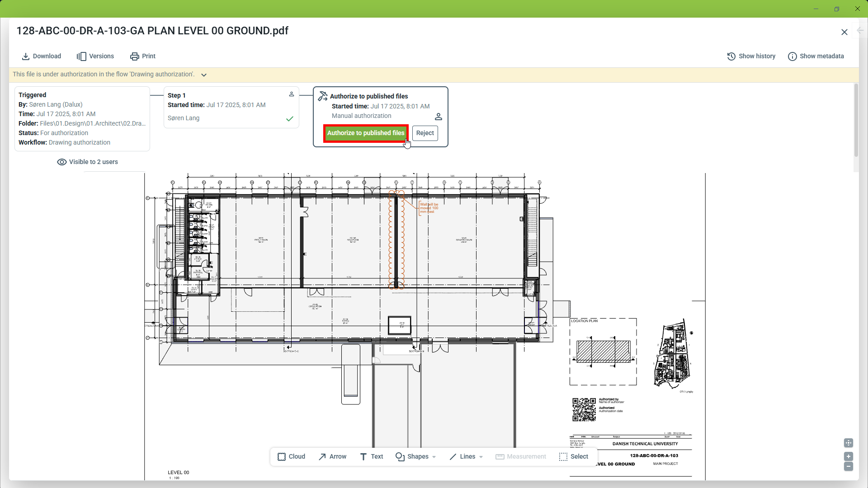Screen dimensions: 868x488
Task: Collapse the authorization flow banner chevron
Action: (x=204, y=75)
